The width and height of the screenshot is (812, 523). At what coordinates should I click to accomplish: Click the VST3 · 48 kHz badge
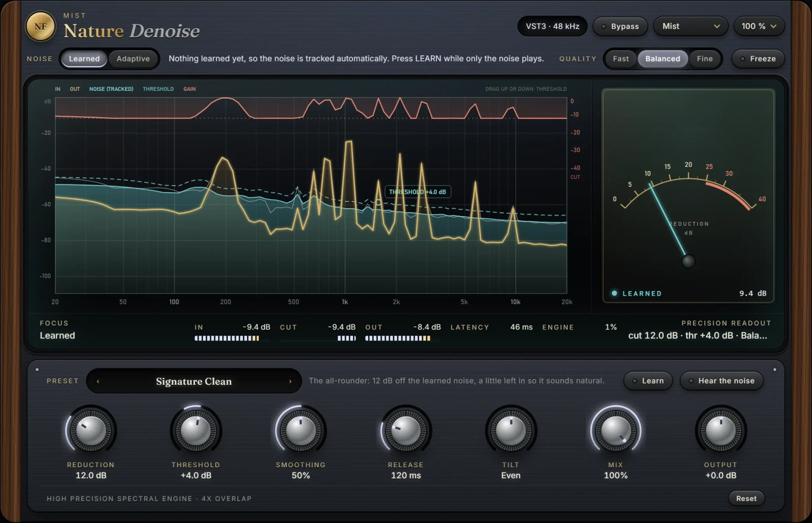553,27
